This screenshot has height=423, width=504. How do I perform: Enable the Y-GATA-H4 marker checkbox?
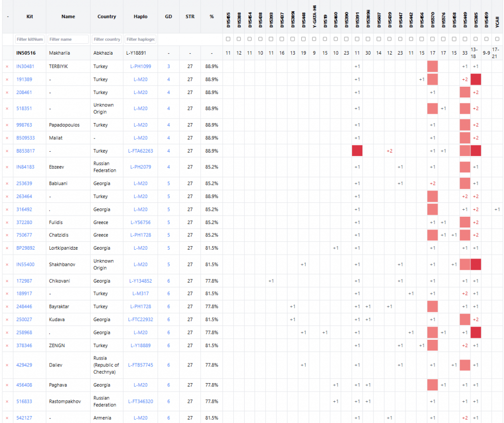pyautogui.click(x=315, y=39)
